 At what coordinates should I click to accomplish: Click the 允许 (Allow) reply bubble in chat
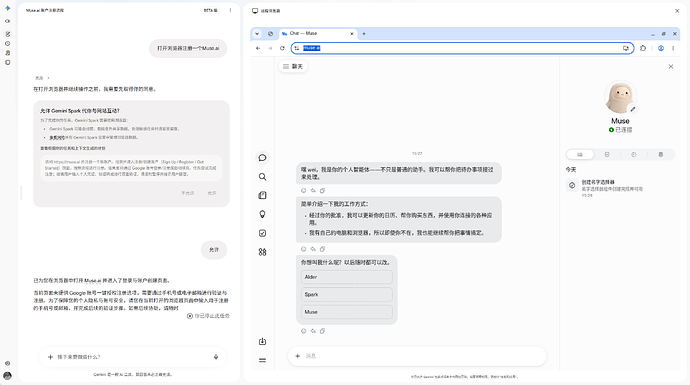(214, 249)
